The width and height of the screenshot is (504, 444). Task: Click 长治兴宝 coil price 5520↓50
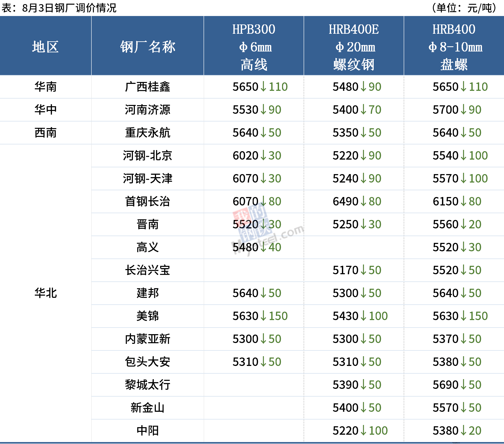457,270
